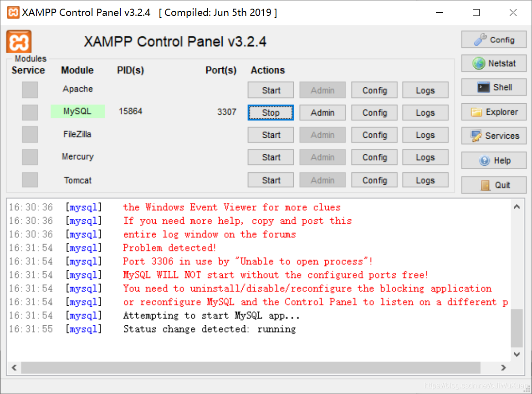Open Apache Config
The image size is (532, 394).
pos(374,90)
